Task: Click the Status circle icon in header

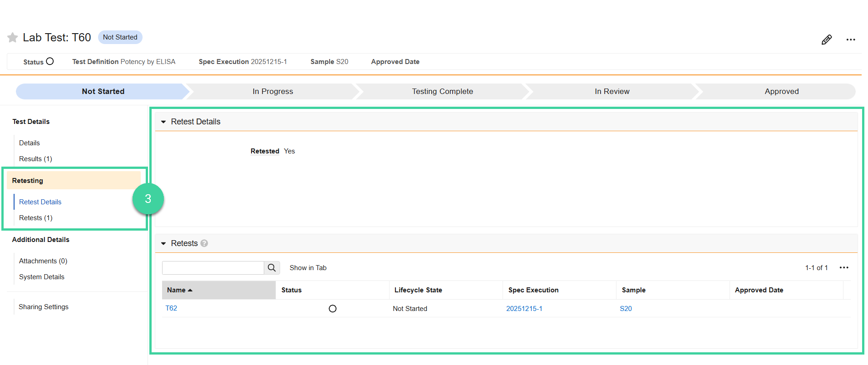Action: click(50, 61)
